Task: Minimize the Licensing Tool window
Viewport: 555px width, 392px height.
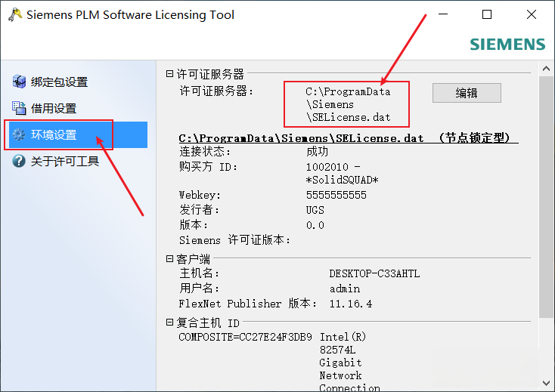Action: click(x=443, y=14)
